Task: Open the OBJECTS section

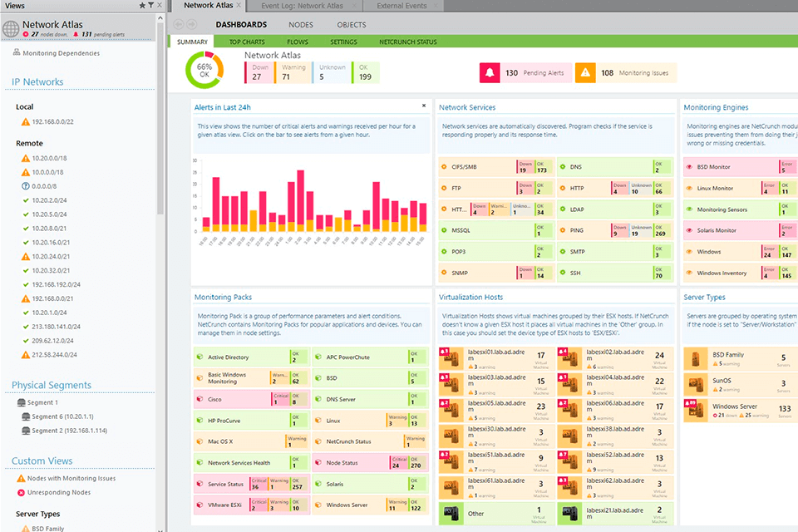Action: (x=351, y=24)
